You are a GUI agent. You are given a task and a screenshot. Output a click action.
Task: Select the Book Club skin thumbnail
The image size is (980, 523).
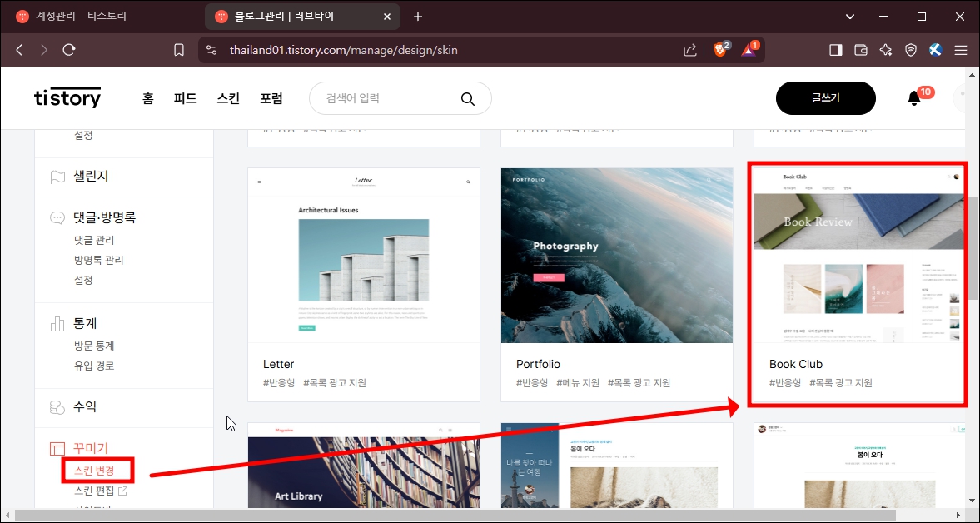[x=858, y=256]
